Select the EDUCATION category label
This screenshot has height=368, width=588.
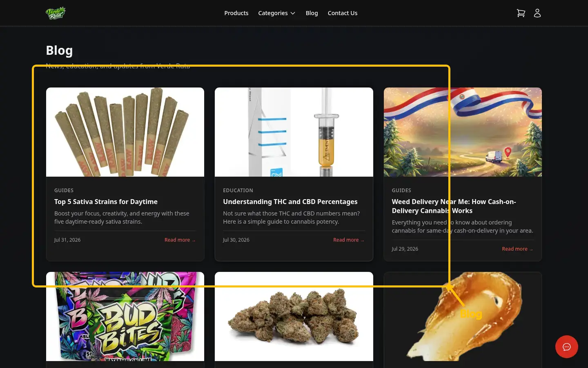click(x=238, y=191)
